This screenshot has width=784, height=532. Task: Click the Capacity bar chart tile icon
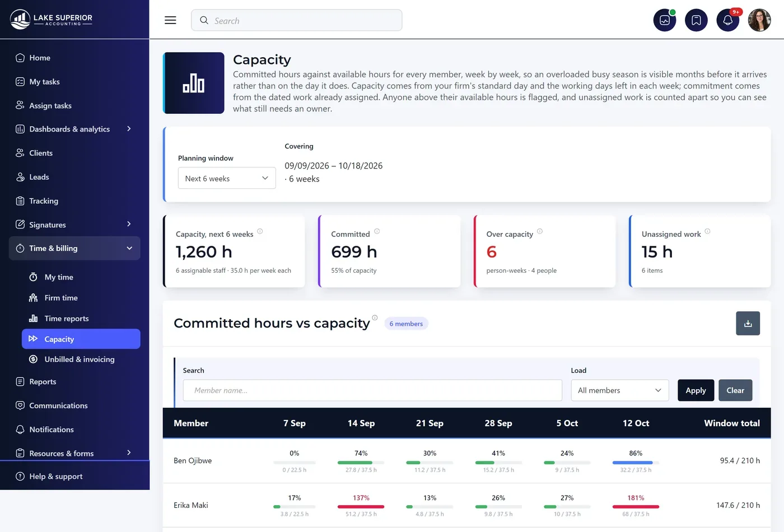[x=194, y=83]
